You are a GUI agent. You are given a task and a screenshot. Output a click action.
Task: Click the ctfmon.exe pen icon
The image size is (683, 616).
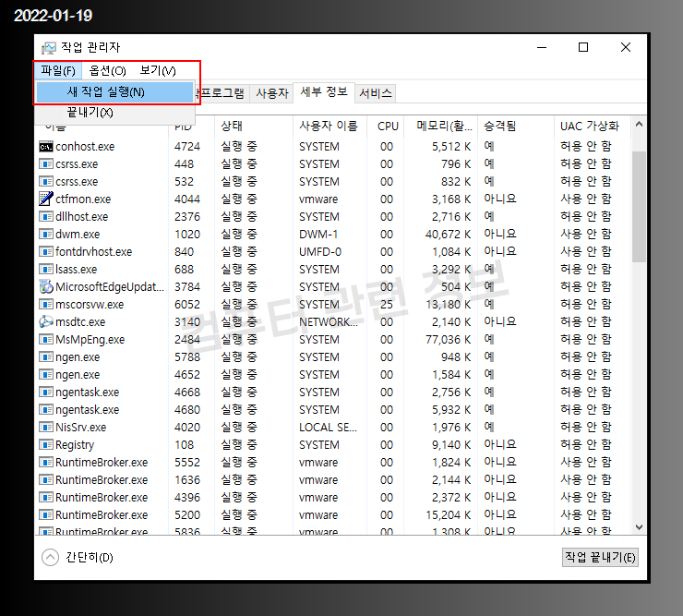tap(46, 199)
